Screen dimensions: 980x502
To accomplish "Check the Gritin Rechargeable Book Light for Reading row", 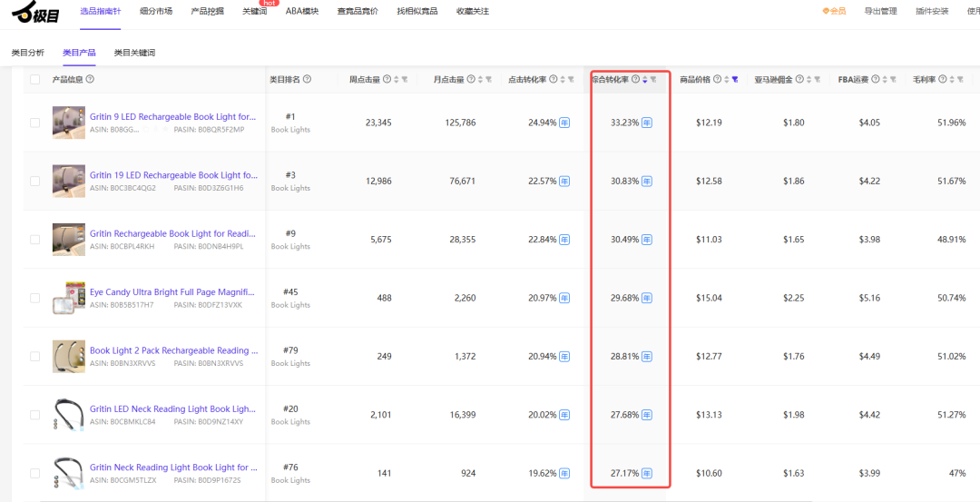I will point(35,240).
